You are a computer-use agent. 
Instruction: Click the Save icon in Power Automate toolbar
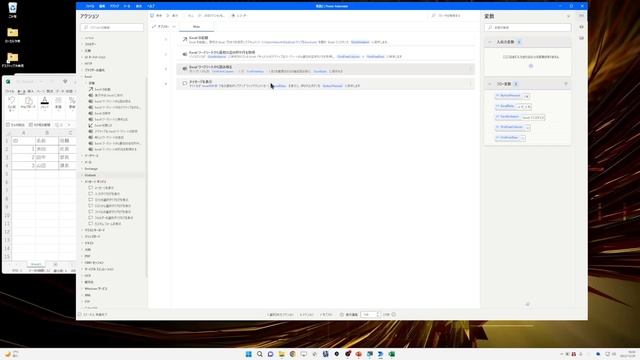click(152, 16)
